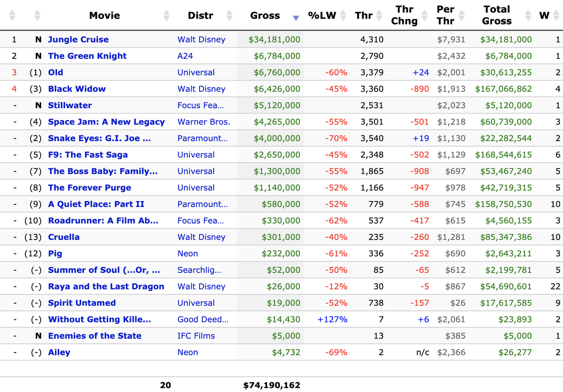The height and width of the screenshot is (392, 563).
Task: Open The Forever Purge link
Action: [x=90, y=188]
